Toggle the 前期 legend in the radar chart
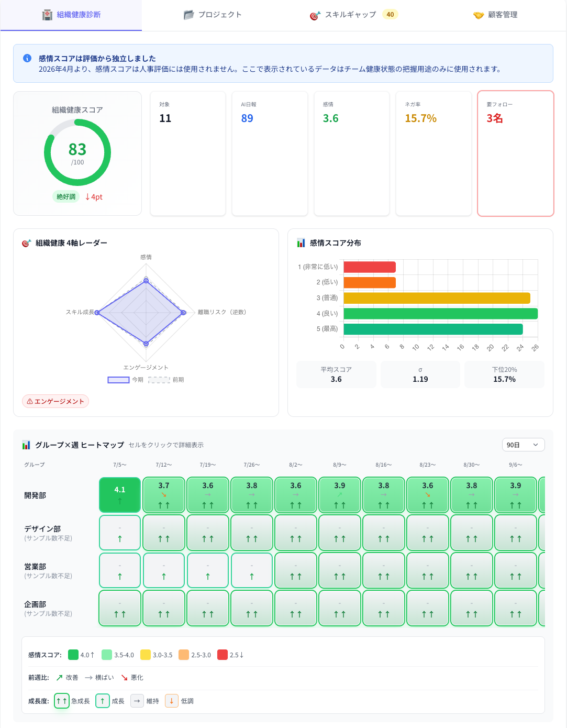 tap(166, 380)
